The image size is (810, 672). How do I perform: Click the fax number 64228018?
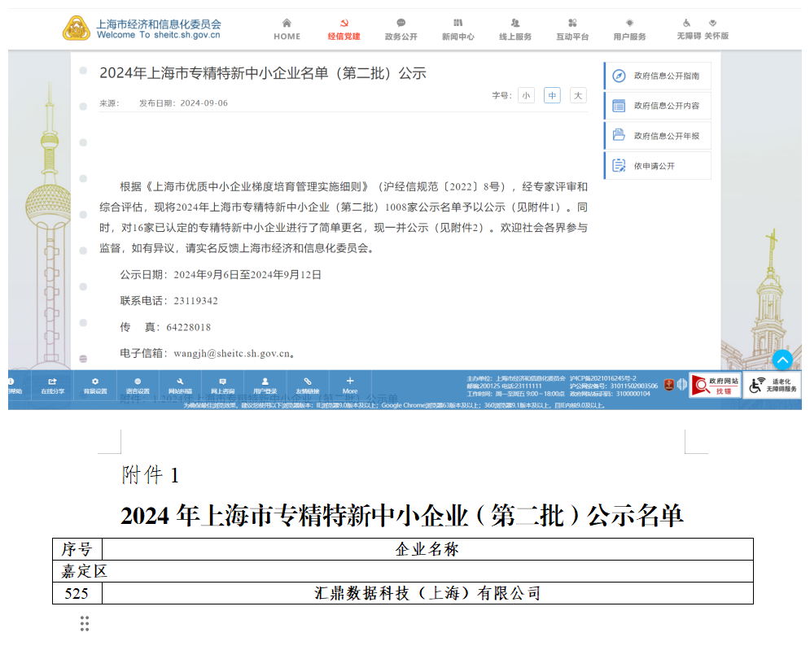pos(189,327)
